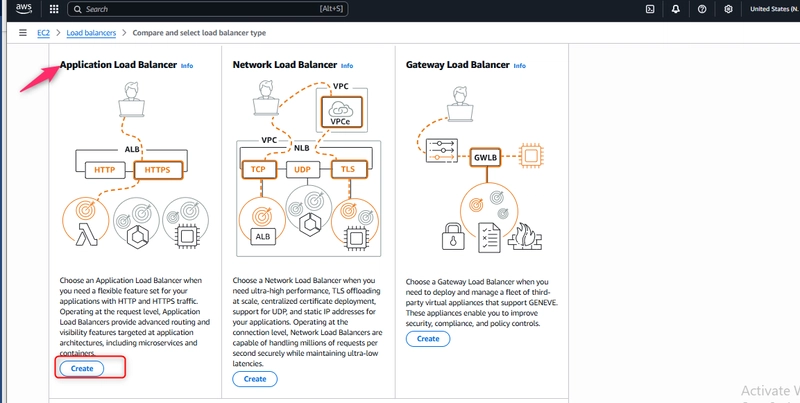800x403 pixels.
Task: Open Info for Application Load Balancer
Action: pyautogui.click(x=187, y=66)
